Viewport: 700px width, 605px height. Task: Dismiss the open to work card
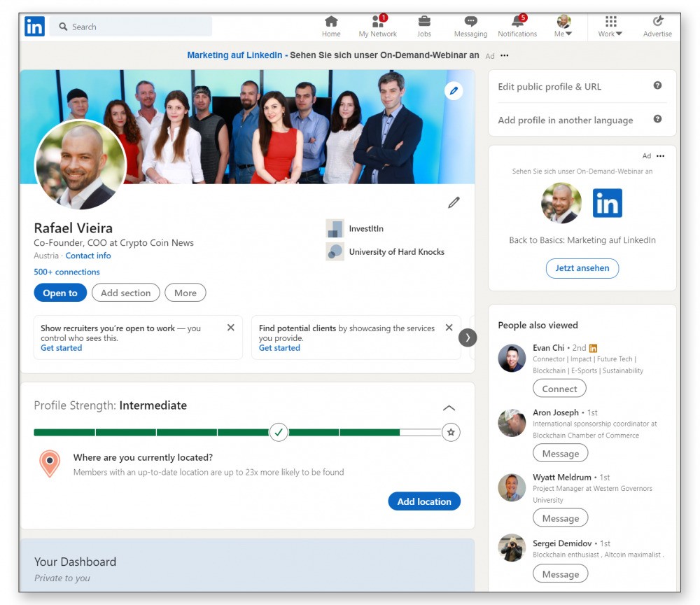[231, 327]
